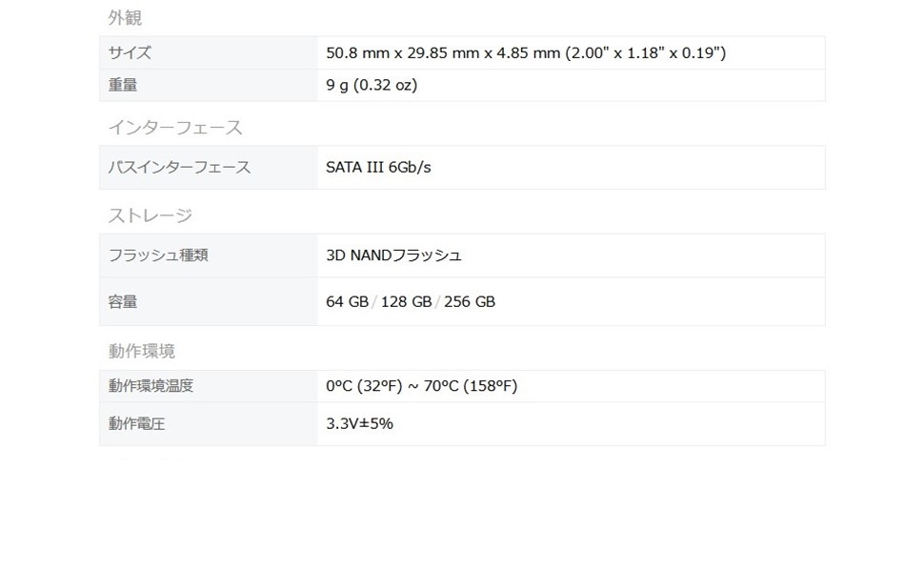Click the 動作環境温度 row label
Viewport: 924px width, 572px height.
click(151, 386)
